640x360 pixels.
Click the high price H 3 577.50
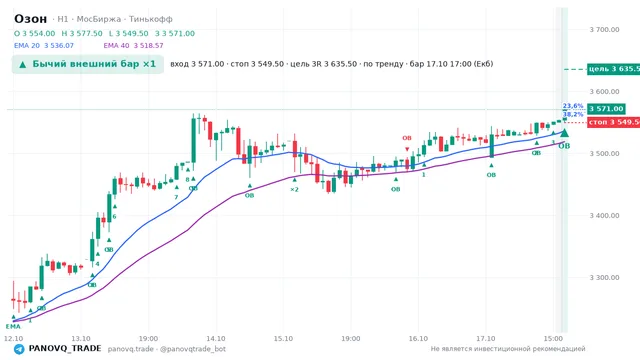[x=82, y=33]
